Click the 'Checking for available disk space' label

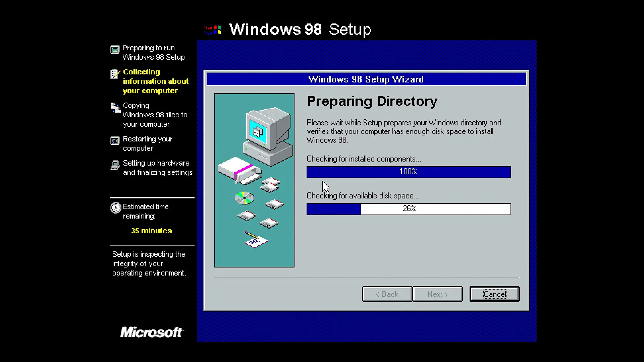[x=363, y=196]
